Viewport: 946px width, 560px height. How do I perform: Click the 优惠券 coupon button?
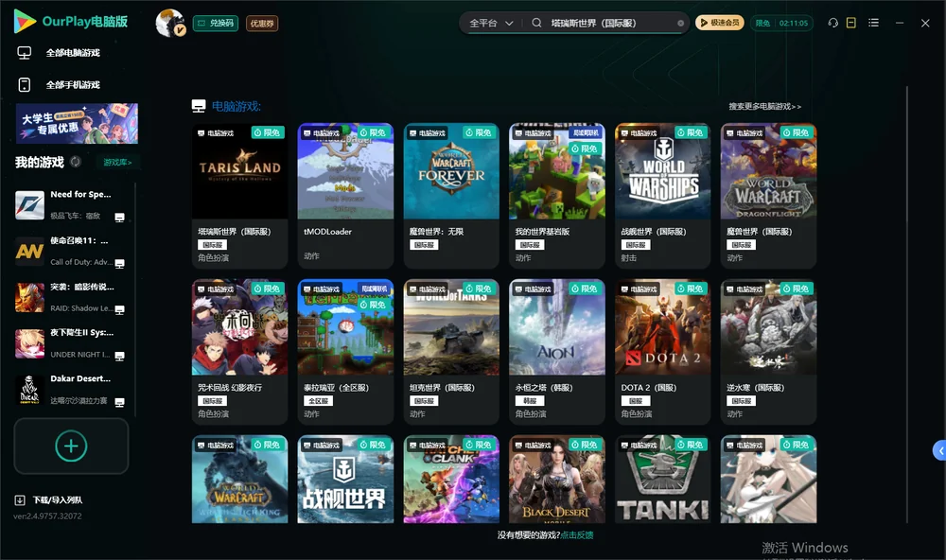(262, 24)
